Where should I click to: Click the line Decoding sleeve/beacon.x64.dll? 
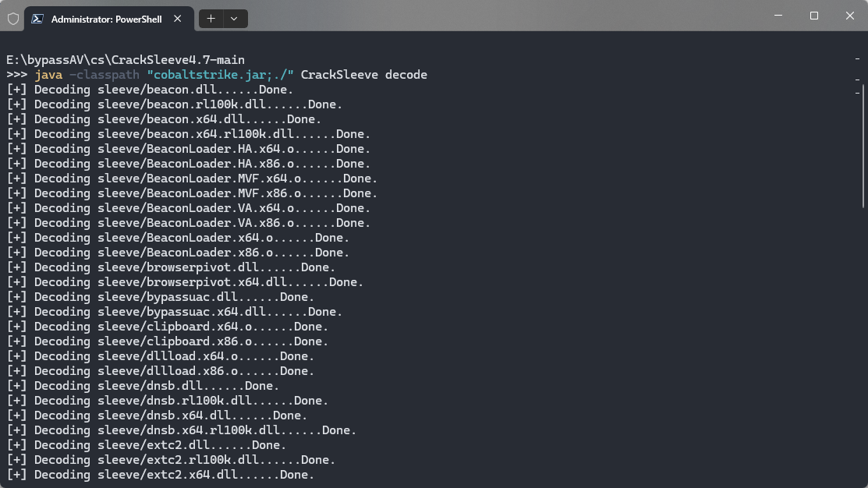pos(164,119)
